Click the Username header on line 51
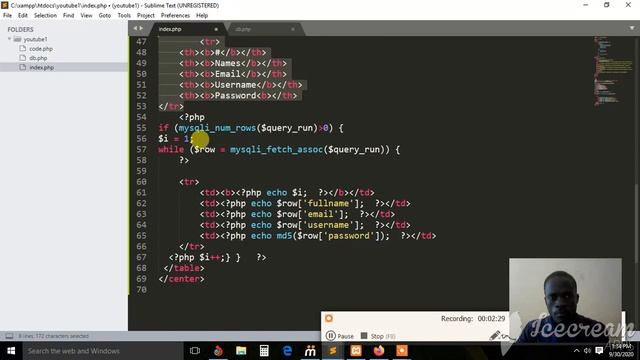The height and width of the screenshot is (360, 640). (235, 85)
